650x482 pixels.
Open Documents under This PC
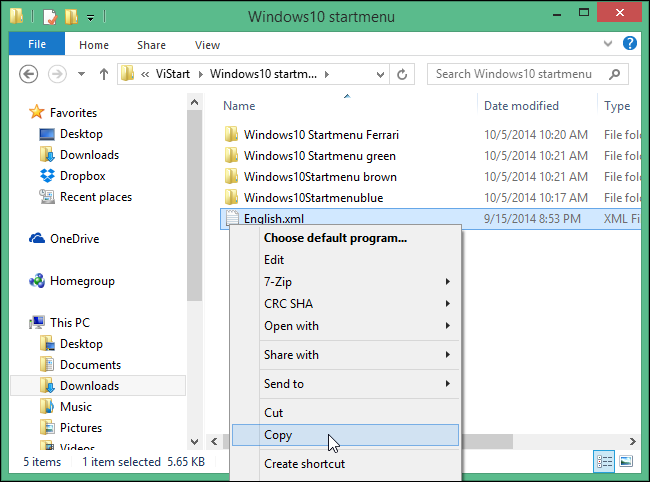[90, 365]
